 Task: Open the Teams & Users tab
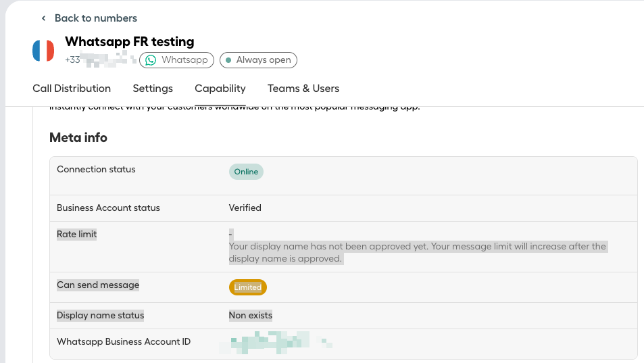[x=303, y=89]
